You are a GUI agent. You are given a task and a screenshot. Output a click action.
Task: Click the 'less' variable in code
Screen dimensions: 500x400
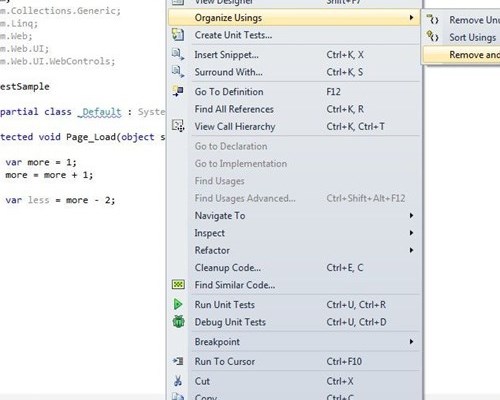tap(38, 200)
